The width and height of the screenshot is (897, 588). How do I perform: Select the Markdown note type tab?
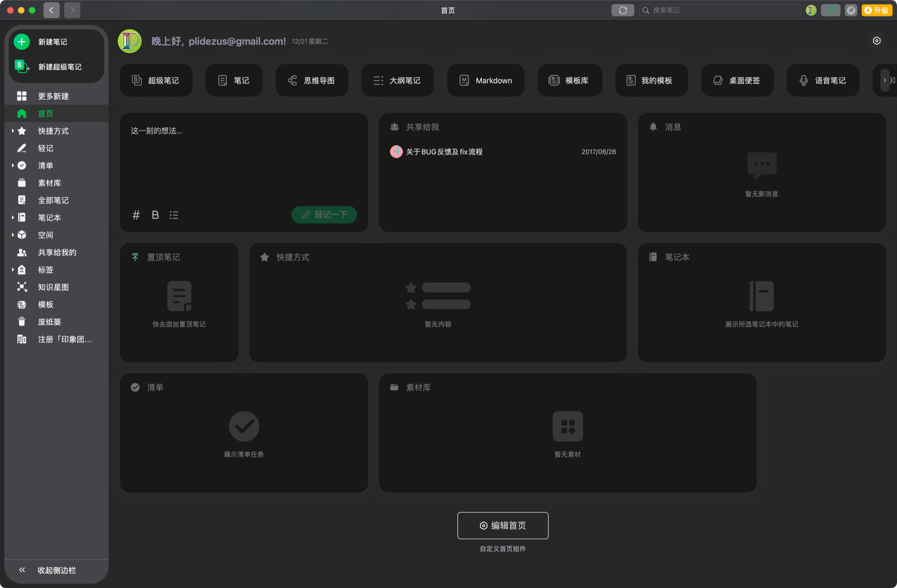tap(486, 80)
